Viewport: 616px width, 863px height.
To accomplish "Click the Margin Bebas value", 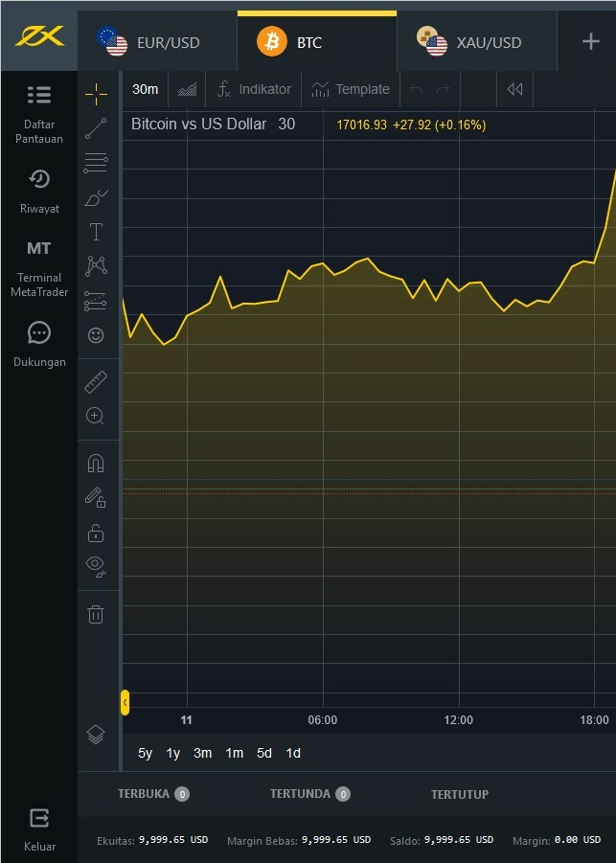I will pos(336,840).
